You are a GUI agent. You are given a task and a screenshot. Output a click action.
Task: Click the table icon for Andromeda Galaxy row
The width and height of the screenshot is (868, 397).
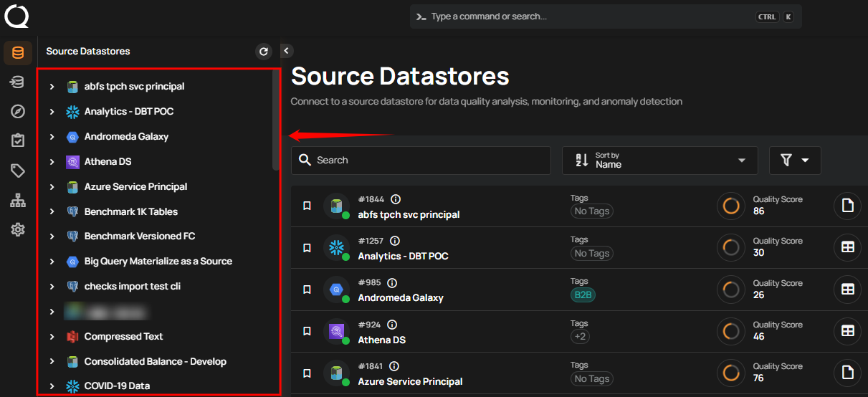click(847, 290)
